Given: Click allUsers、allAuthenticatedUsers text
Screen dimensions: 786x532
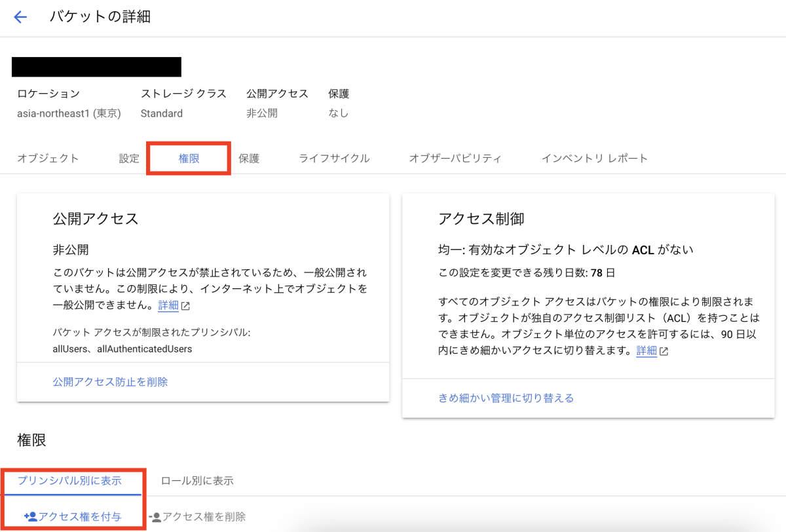Looking at the screenshot, I should [122, 349].
